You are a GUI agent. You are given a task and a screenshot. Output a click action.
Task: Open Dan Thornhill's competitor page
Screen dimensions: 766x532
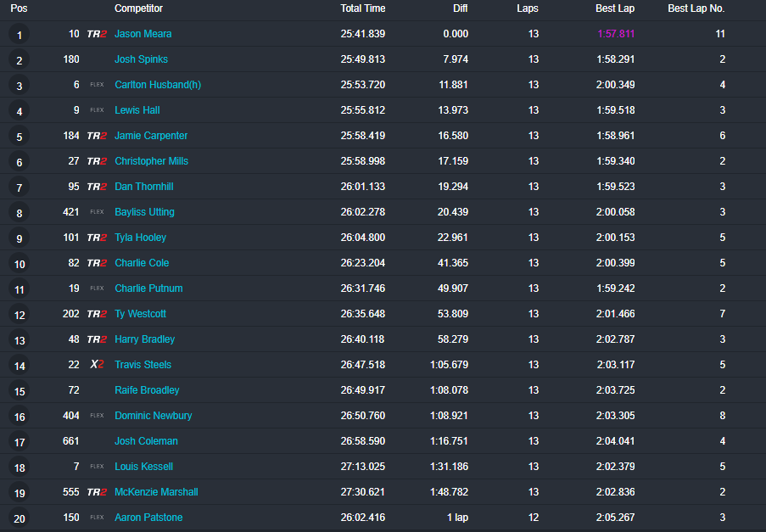pos(143,187)
